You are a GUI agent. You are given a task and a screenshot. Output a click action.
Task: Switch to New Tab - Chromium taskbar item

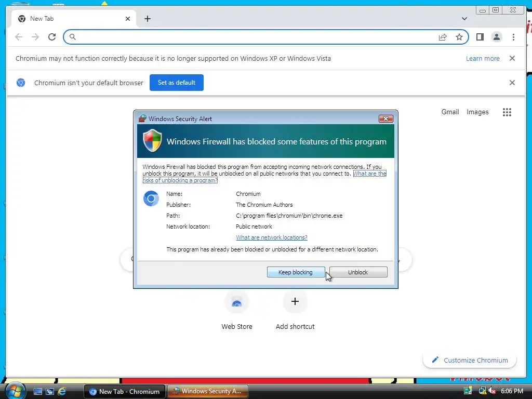pos(124,392)
